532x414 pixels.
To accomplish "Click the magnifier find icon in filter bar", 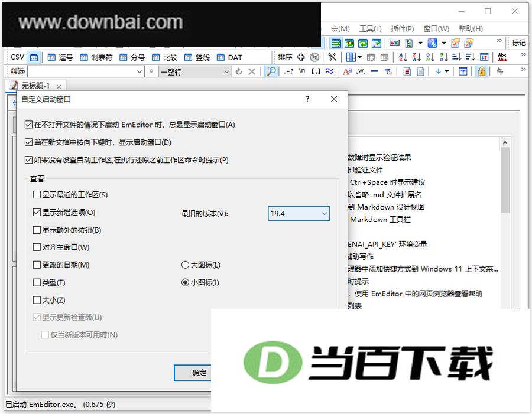I will 271,71.
